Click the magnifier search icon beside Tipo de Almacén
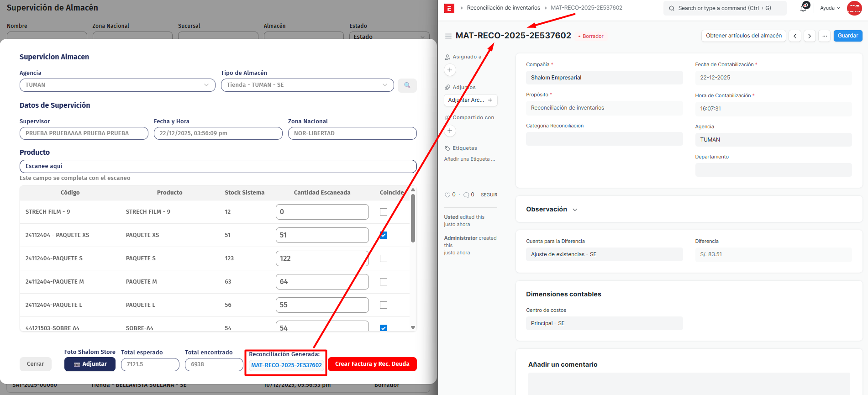Screen dimensions: 868x395 point(407,85)
